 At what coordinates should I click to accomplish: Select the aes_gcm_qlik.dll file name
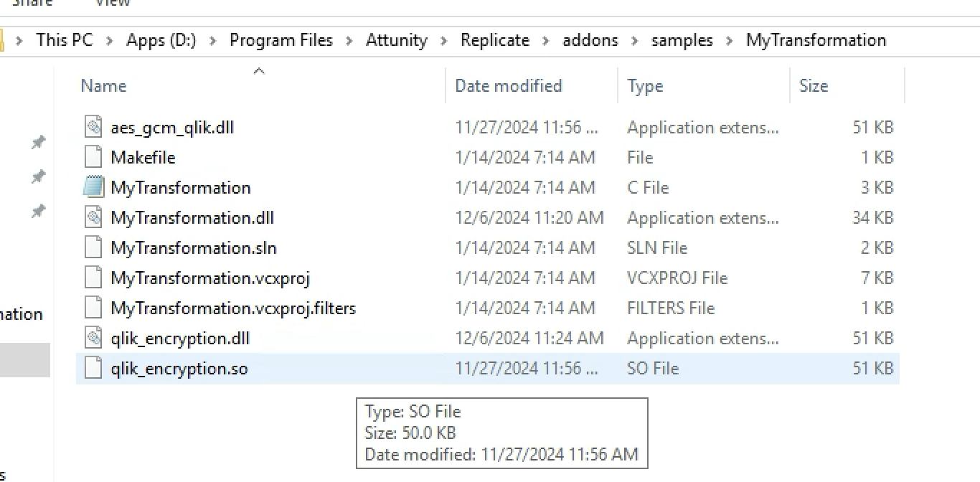tap(172, 128)
